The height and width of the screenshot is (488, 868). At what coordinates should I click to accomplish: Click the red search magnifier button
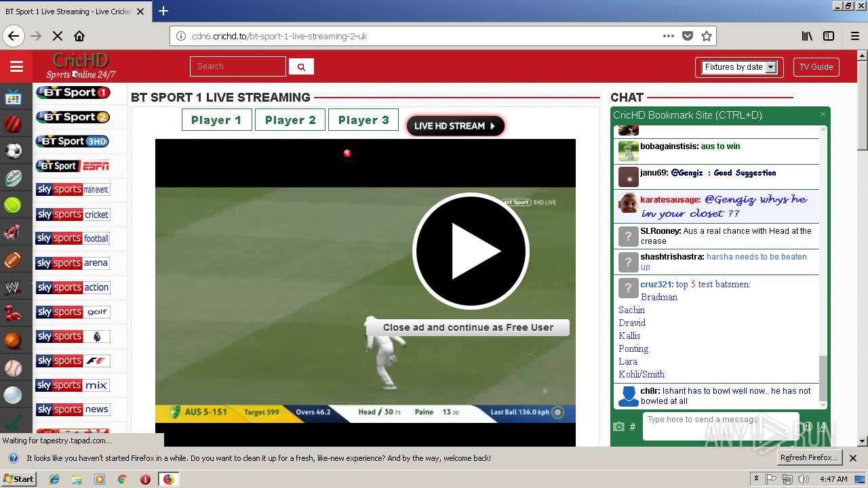(301, 66)
